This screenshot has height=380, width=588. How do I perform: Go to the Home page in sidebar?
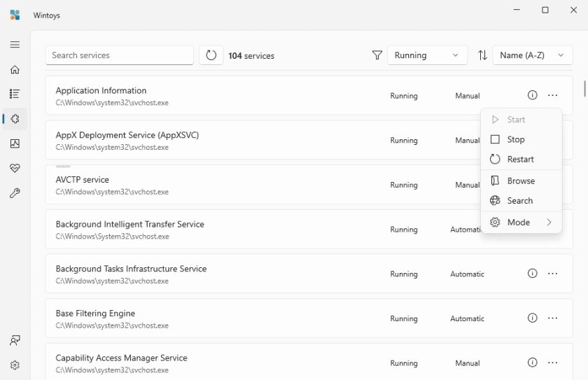[15, 70]
